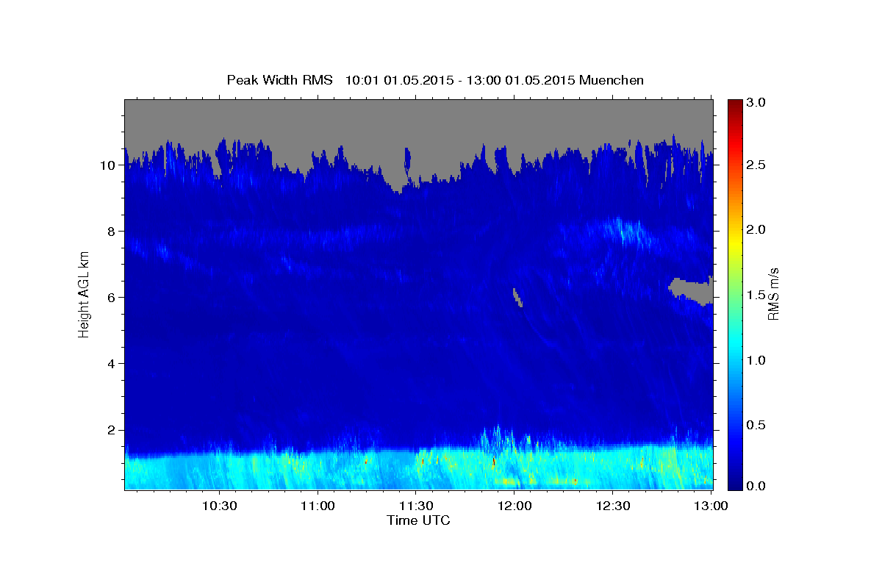Click the height axis label 6
The height and width of the screenshot is (588, 882).
tap(113, 298)
